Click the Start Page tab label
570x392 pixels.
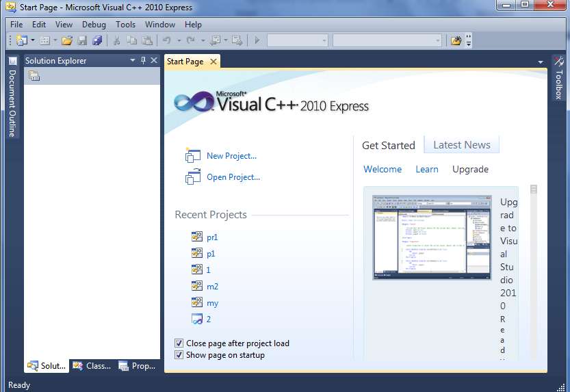pyautogui.click(x=185, y=62)
